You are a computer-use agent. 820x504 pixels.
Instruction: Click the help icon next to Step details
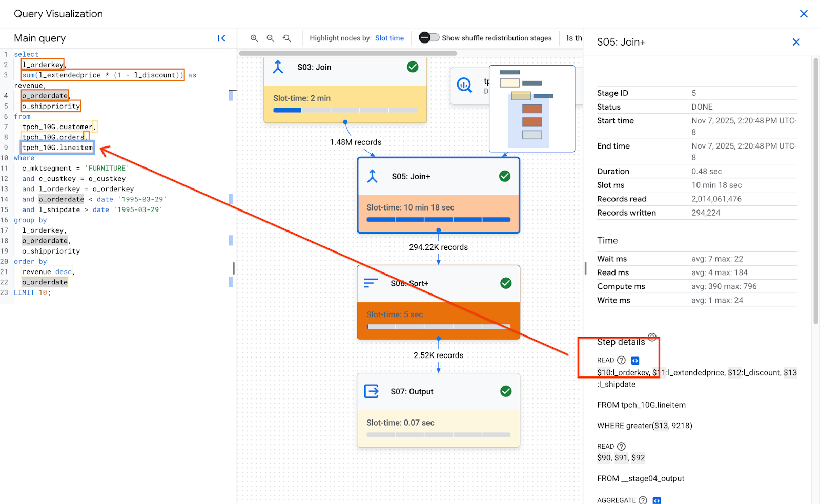[x=651, y=338]
